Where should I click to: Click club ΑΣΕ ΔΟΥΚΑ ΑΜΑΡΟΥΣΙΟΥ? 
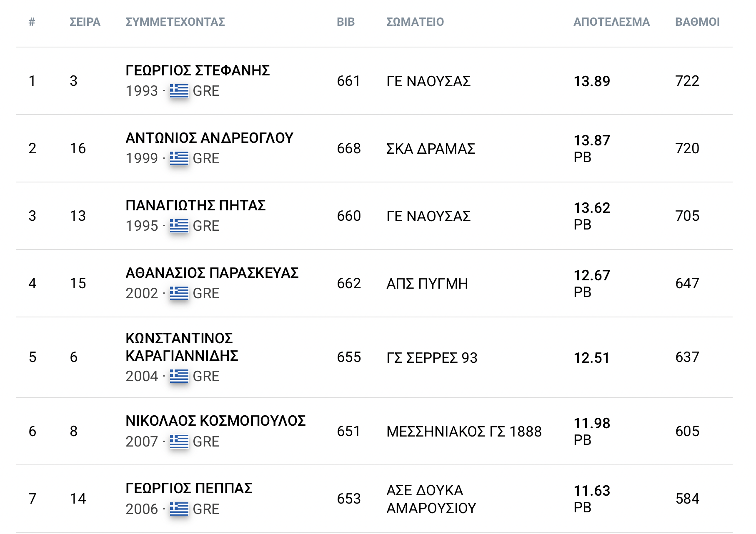431,499
